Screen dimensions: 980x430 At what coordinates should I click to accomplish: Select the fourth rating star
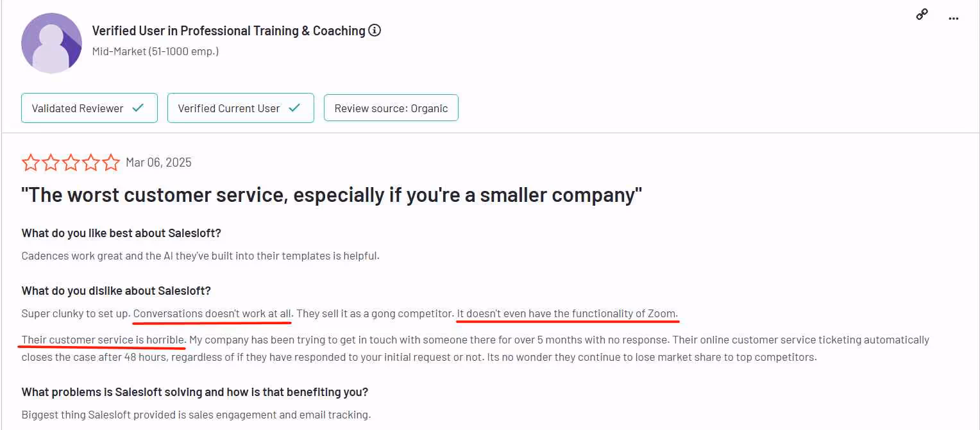pos(90,162)
